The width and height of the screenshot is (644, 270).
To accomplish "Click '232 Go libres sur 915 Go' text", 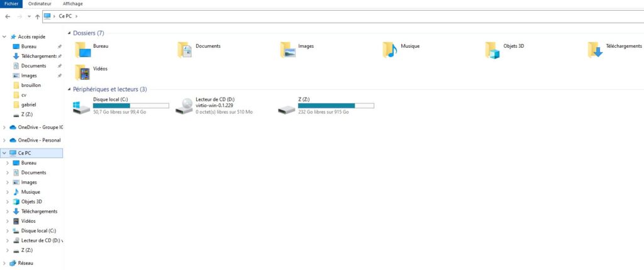I will [x=323, y=112].
